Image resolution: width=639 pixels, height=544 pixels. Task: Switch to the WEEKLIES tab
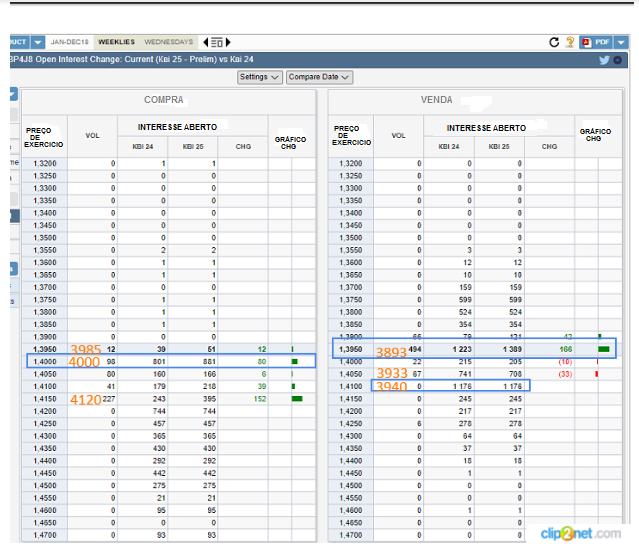click(116, 42)
